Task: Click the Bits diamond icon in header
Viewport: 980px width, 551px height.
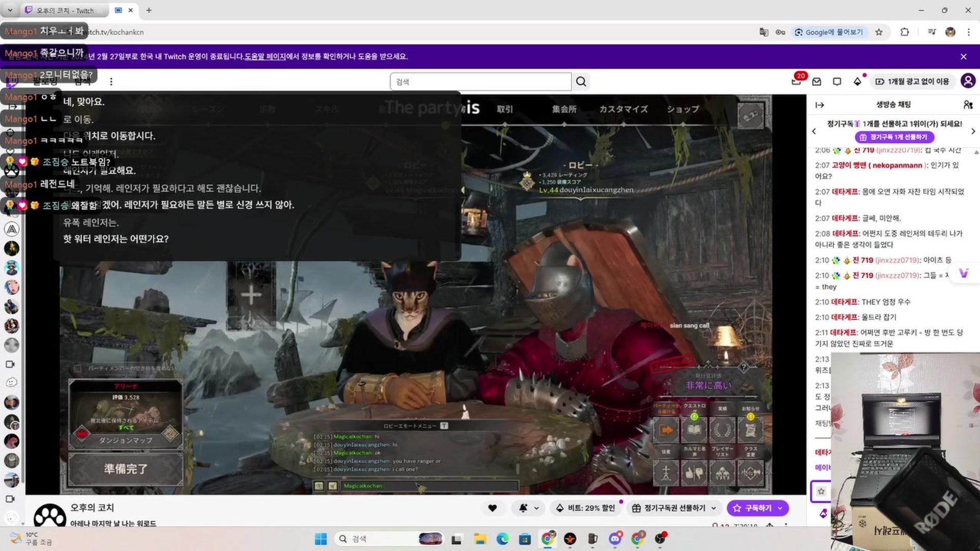Action: (857, 82)
